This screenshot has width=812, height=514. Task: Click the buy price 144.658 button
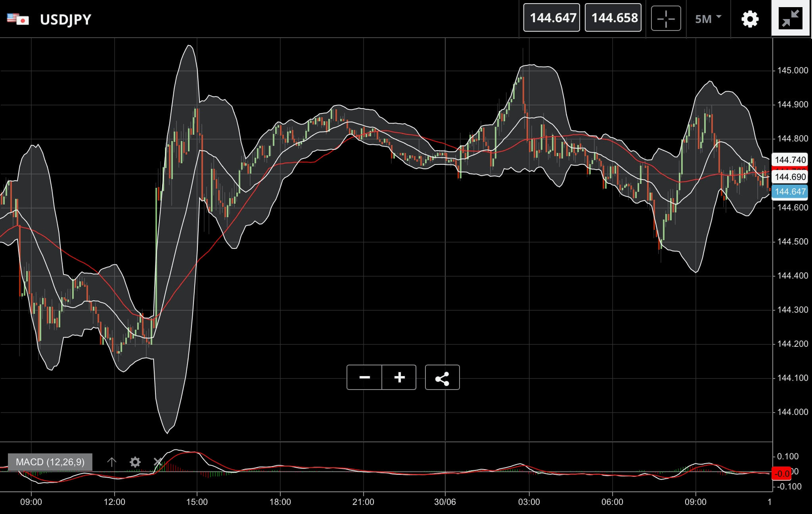coord(613,17)
